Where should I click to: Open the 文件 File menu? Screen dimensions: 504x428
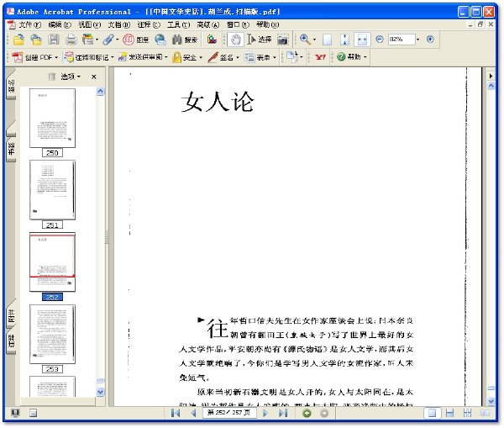(30, 24)
